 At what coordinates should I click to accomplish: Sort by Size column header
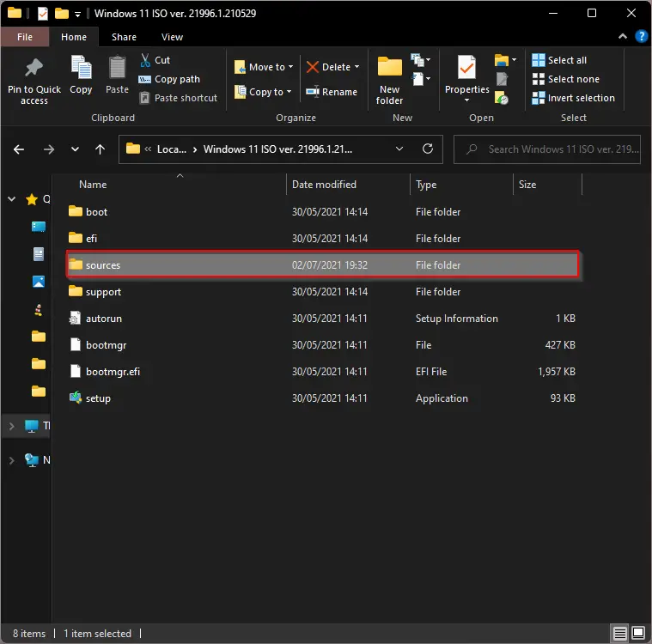pyautogui.click(x=548, y=185)
